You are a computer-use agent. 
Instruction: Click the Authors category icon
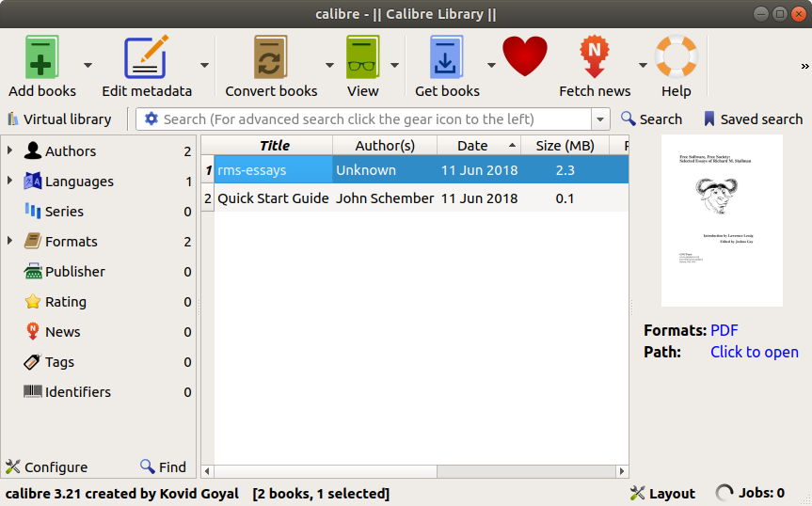pyautogui.click(x=33, y=150)
